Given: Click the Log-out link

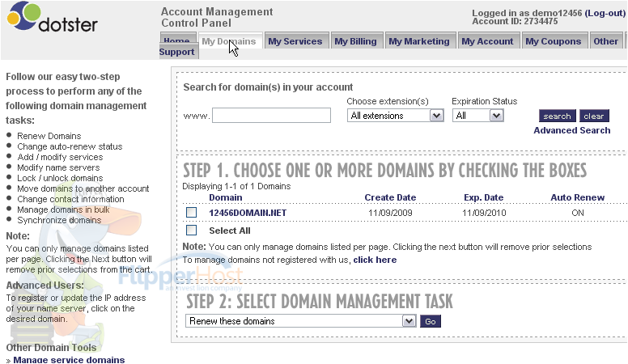Looking at the screenshot, I should click(605, 13).
